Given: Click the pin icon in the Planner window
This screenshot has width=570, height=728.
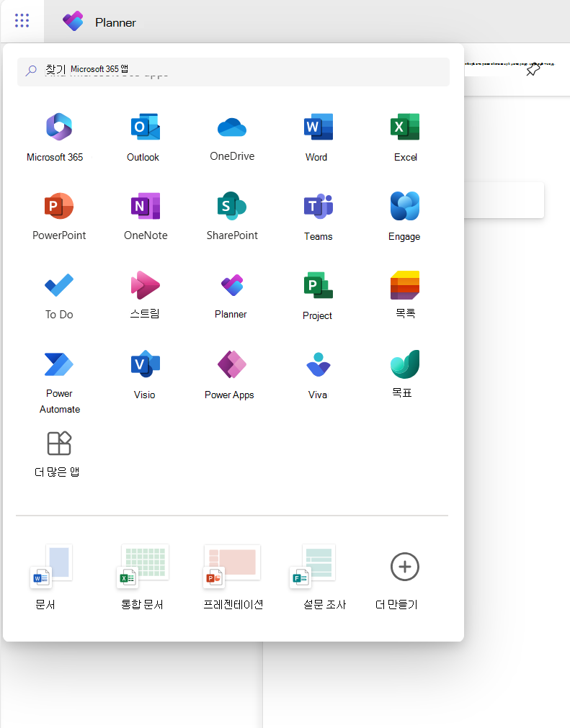Looking at the screenshot, I should click(533, 69).
